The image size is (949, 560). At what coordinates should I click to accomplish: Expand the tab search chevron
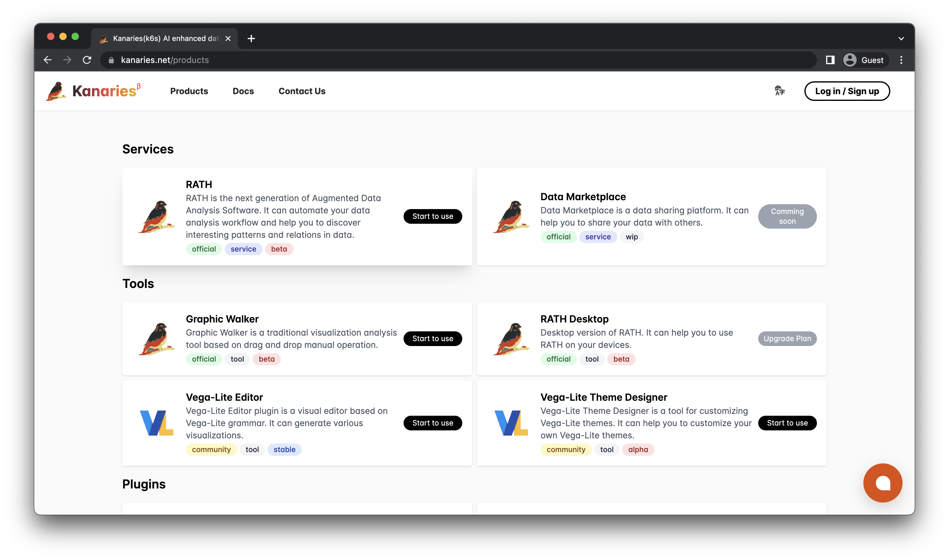click(901, 39)
